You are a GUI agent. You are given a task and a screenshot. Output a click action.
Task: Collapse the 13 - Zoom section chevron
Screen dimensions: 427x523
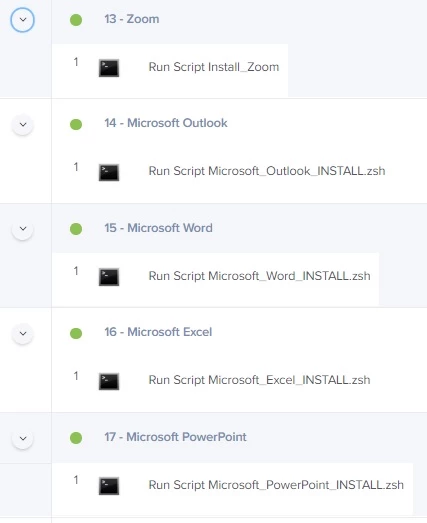pos(23,20)
